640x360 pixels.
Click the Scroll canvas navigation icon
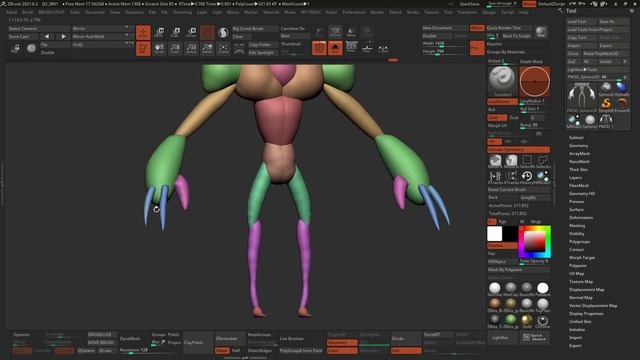tap(159, 49)
